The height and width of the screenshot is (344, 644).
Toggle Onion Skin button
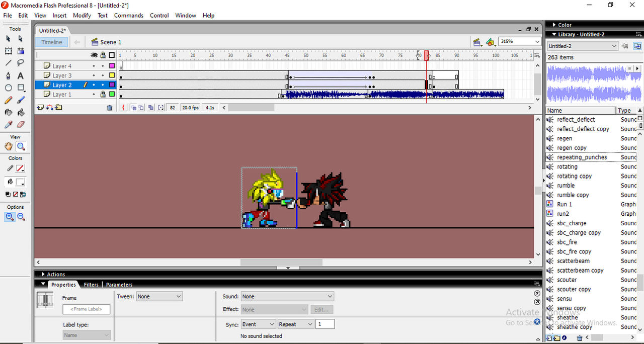click(133, 108)
